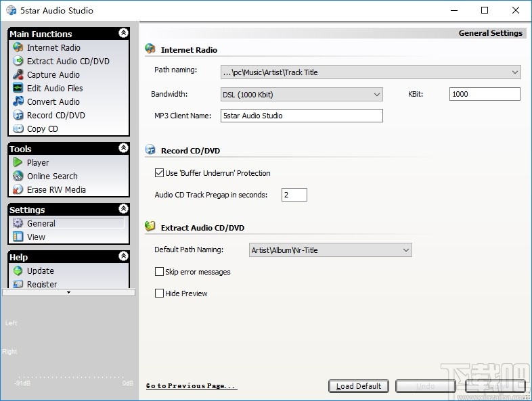The height and width of the screenshot is (401, 532).
Task: Open Edit Audio Files function
Action: 55,88
